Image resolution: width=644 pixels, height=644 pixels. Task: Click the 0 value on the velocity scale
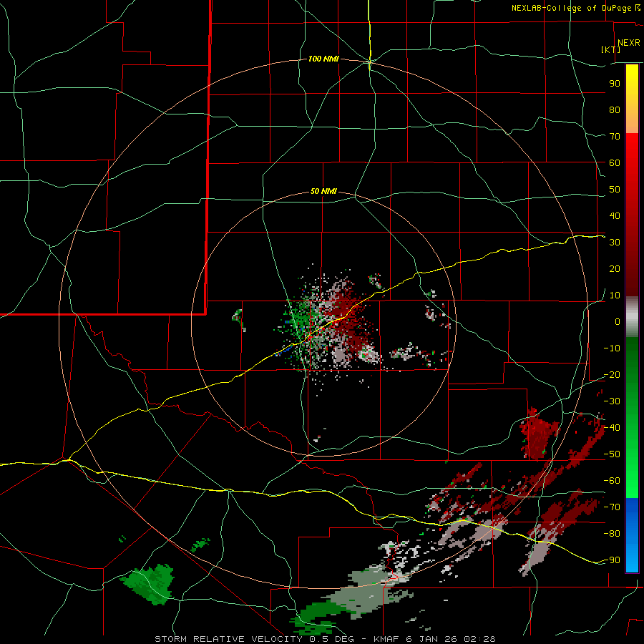point(618,322)
